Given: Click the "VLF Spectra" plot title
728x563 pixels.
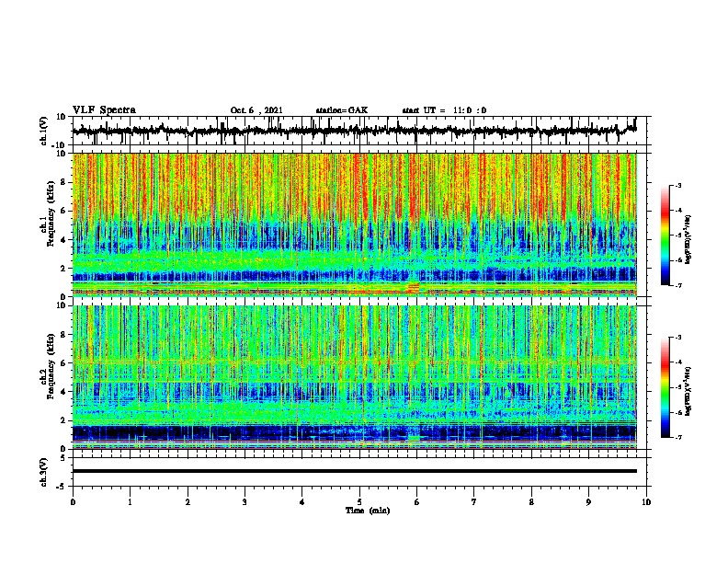Looking at the screenshot, I should tap(104, 110).
